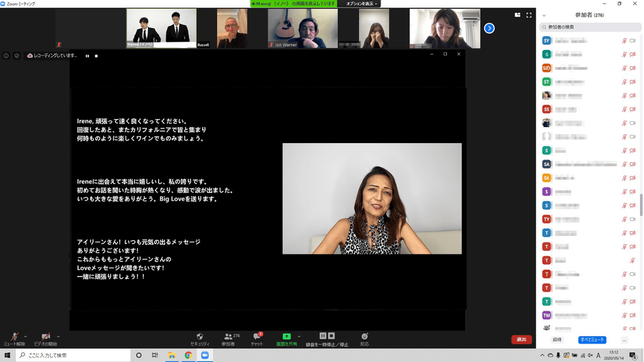Collapse the 参加者 panel chevron at top
The image size is (644, 362).
tap(544, 14)
